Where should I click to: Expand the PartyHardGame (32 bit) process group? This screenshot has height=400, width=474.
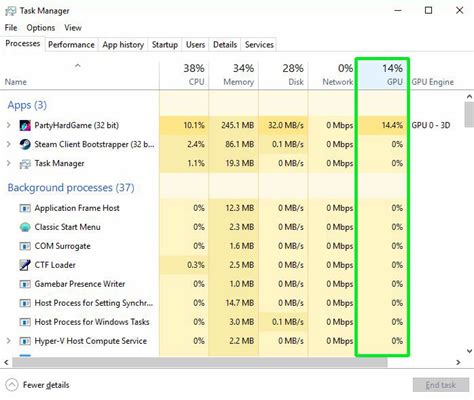click(x=9, y=125)
